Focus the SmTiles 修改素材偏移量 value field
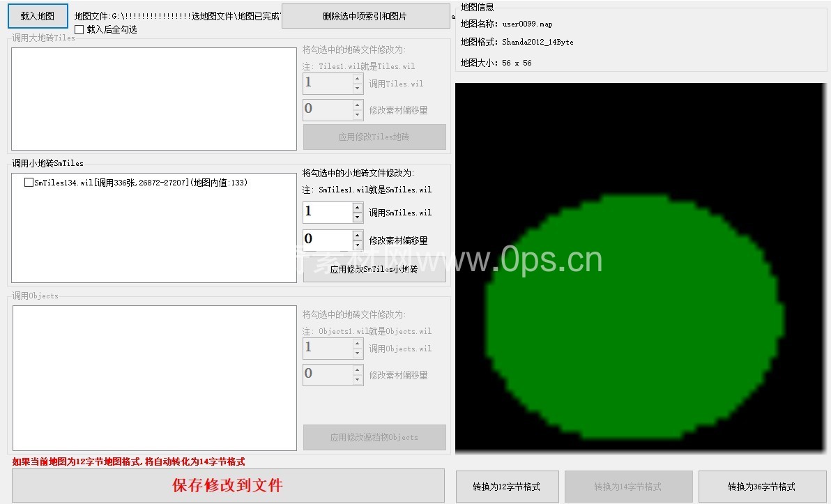This screenshot has width=831, height=504. (327, 240)
